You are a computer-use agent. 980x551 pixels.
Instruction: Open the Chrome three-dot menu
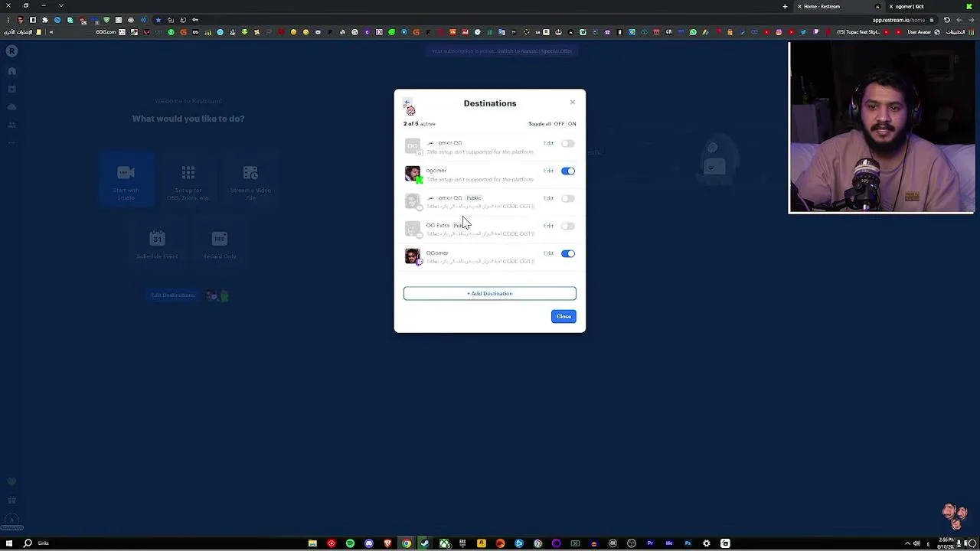[8, 20]
